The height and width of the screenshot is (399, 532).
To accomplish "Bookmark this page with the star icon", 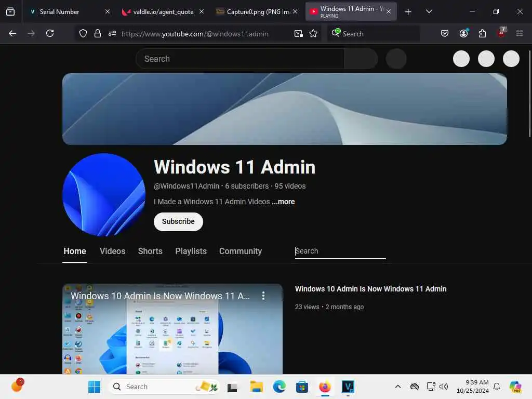I will [x=313, y=33].
